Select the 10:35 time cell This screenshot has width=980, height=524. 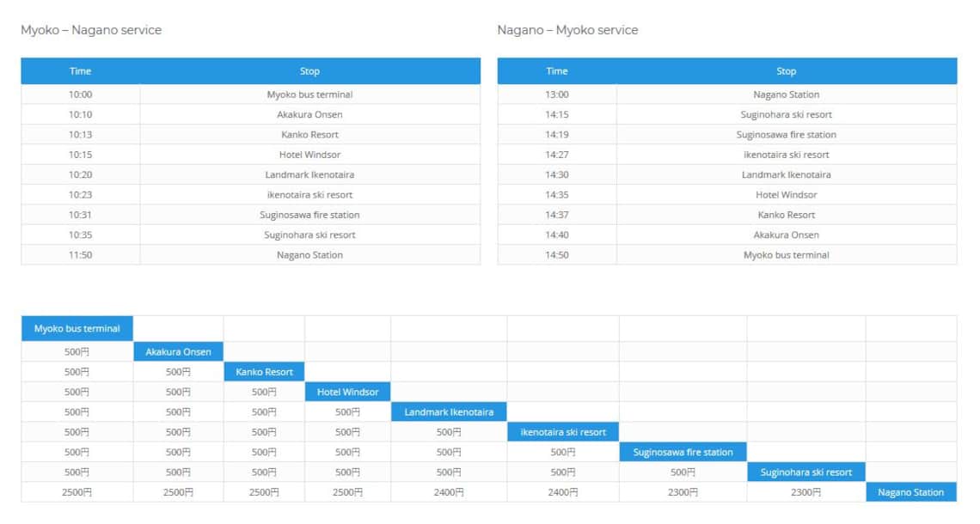[x=81, y=235]
